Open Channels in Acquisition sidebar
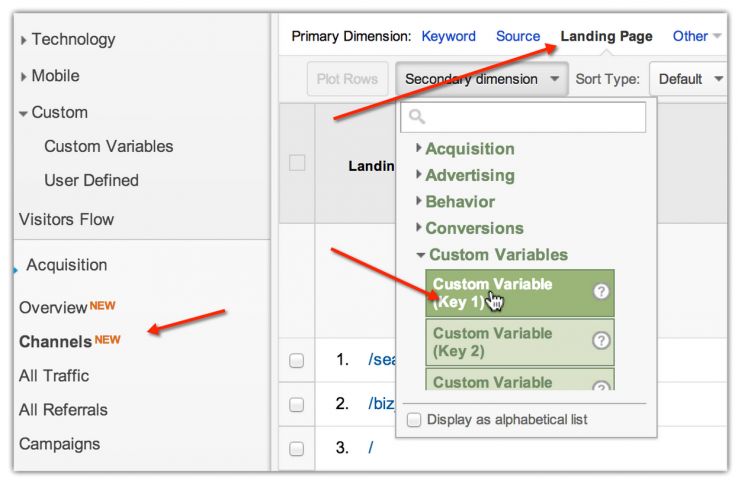The width and height of the screenshot is (738, 480). 56,342
